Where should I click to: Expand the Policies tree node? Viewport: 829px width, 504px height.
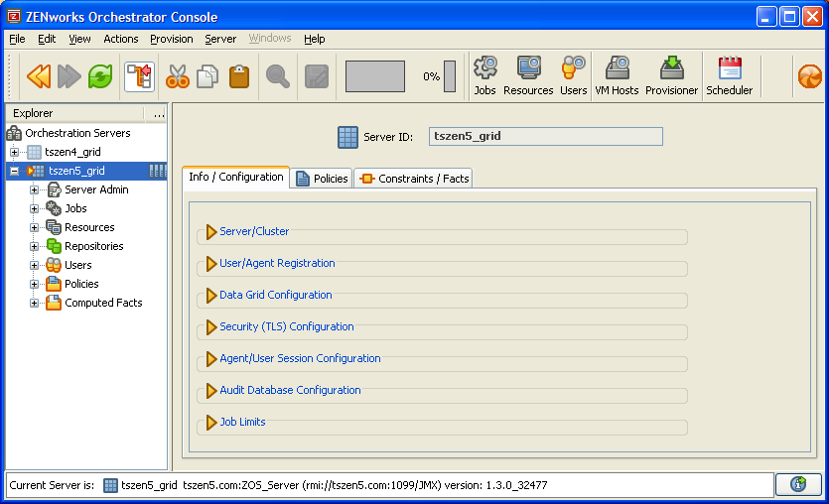click(35, 284)
